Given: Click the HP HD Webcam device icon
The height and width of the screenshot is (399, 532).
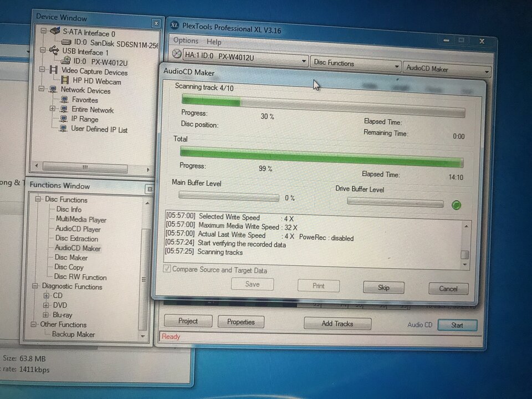Looking at the screenshot, I should click(65, 80).
